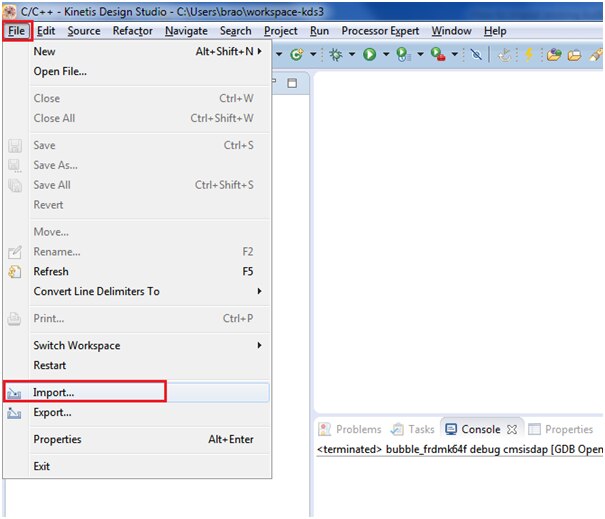Open the Help menu
This screenshot has width=605, height=519.
point(495,31)
